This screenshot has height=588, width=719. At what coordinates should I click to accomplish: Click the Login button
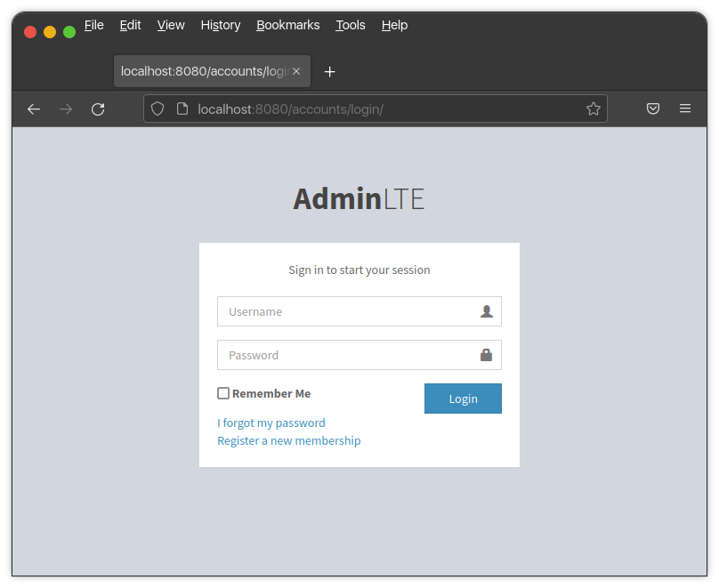point(463,399)
